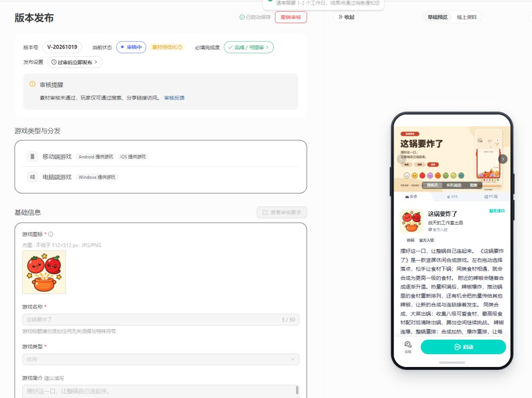532x398 pixels.
Task: Click the 游戏简介 text area scrollbar
Action: point(297,390)
